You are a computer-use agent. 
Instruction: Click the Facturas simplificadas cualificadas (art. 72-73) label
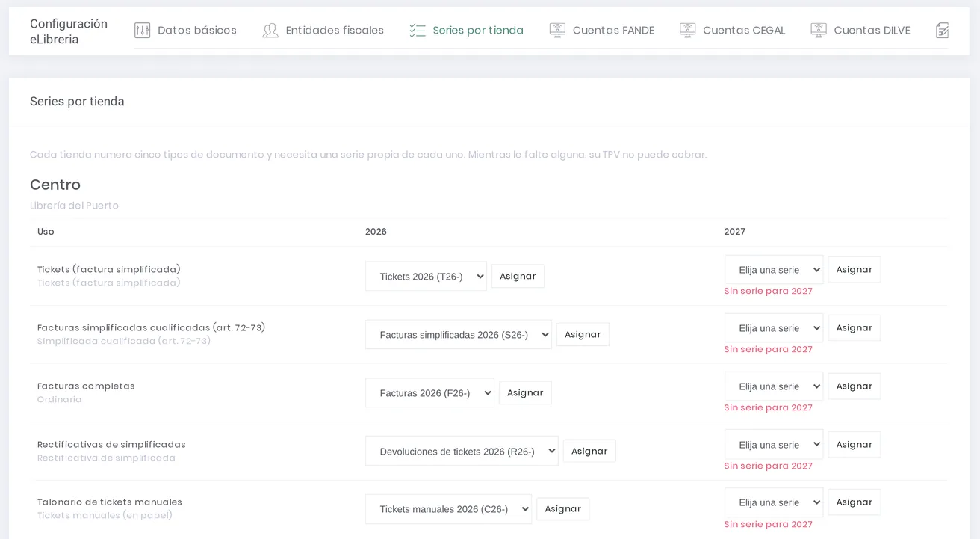click(x=152, y=328)
